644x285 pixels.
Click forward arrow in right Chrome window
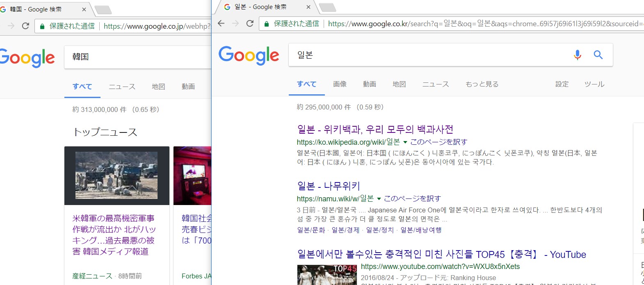coord(235,23)
